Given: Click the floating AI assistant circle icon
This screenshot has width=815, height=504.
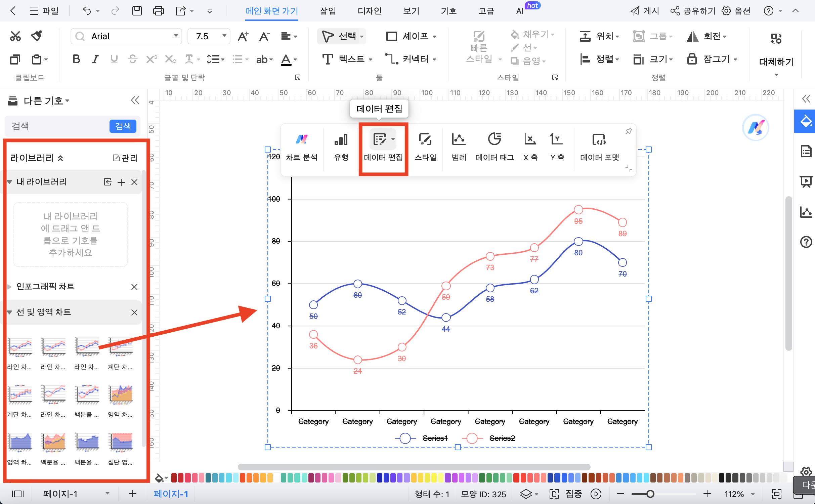Looking at the screenshot, I should click(x=756, y=127).
